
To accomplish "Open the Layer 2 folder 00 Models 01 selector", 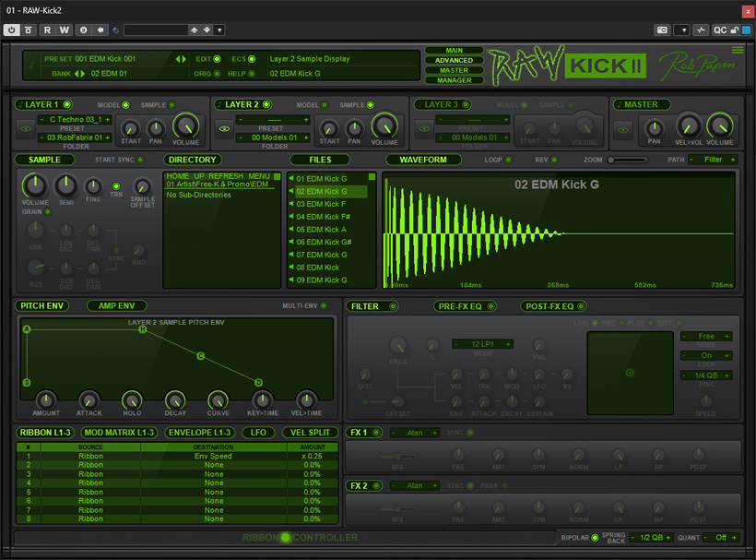I will tap(274, 137).
